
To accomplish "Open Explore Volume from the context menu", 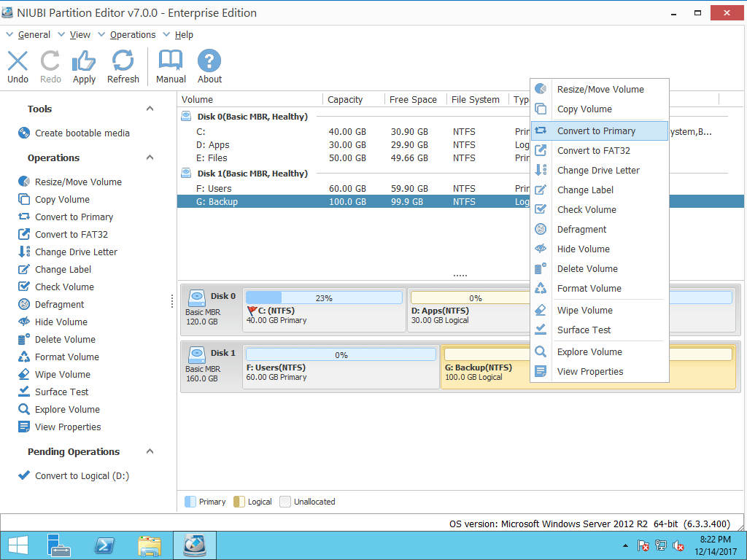I will pyautogui.click(x=600, y=352).
